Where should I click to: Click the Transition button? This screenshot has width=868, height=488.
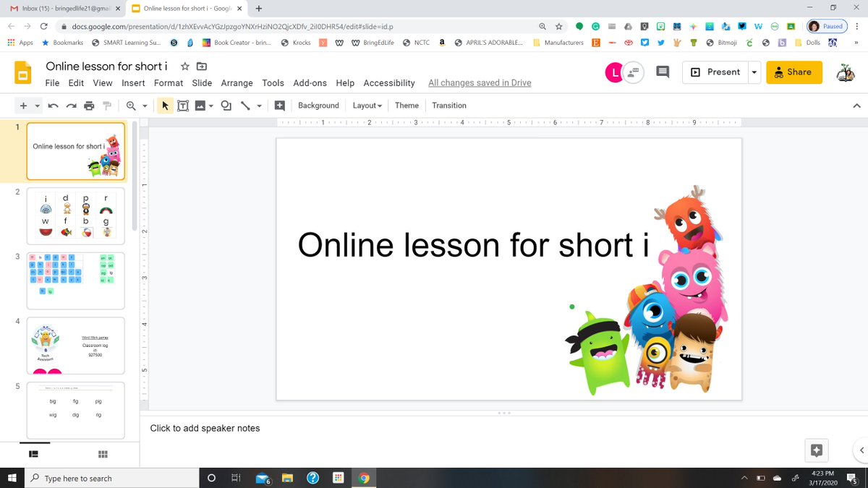click(449, 106)
